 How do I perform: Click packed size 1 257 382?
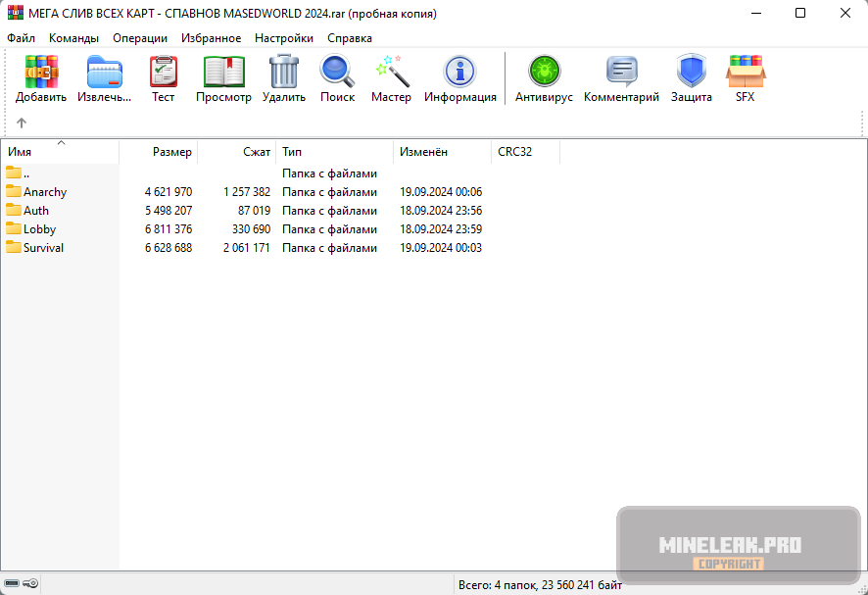[247, 192]
